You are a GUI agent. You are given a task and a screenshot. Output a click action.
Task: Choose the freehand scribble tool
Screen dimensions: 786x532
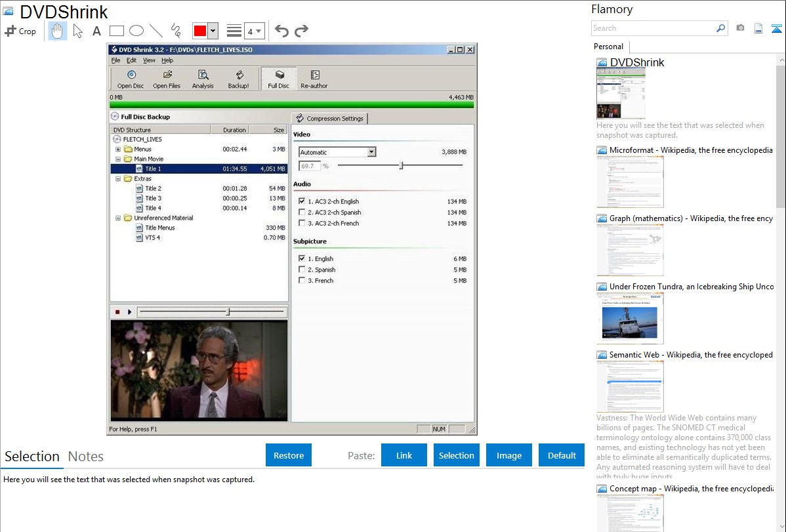tap(176, 31)
